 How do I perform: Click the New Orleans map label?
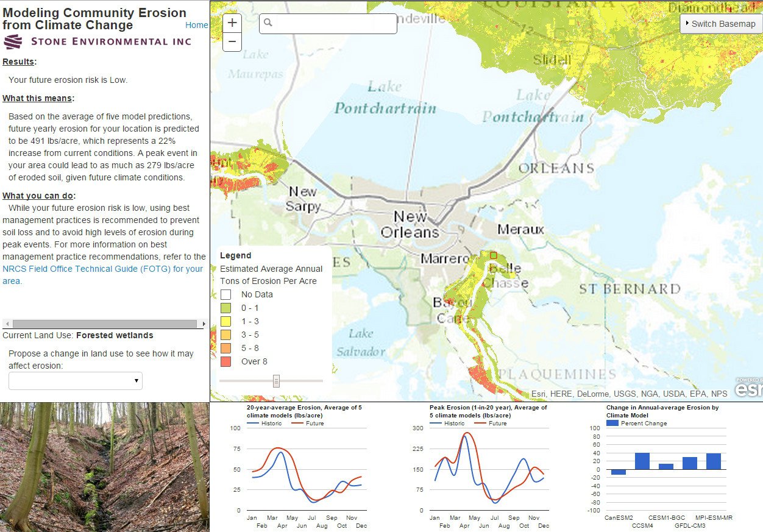(x=410, y=224)
